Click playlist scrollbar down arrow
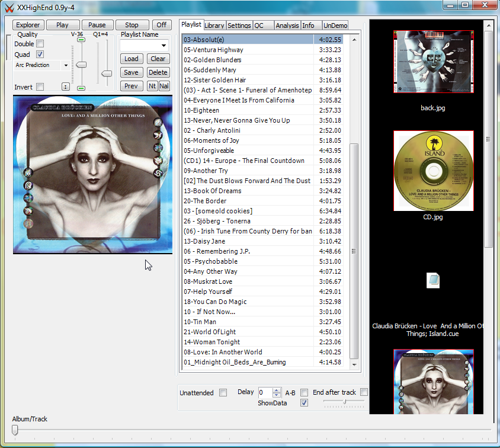Viewport: 500px width, 448px height. click(354, 364)
